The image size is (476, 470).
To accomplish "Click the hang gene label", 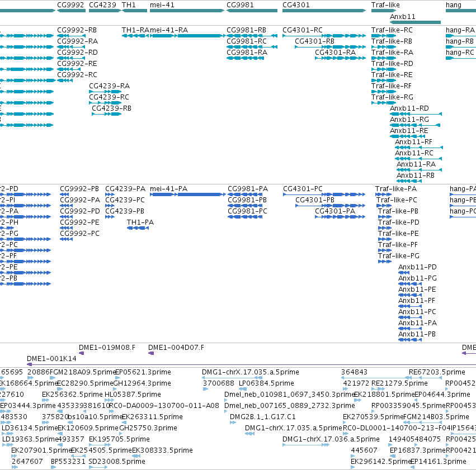I will pyautogui.click(x=454, y=5).
